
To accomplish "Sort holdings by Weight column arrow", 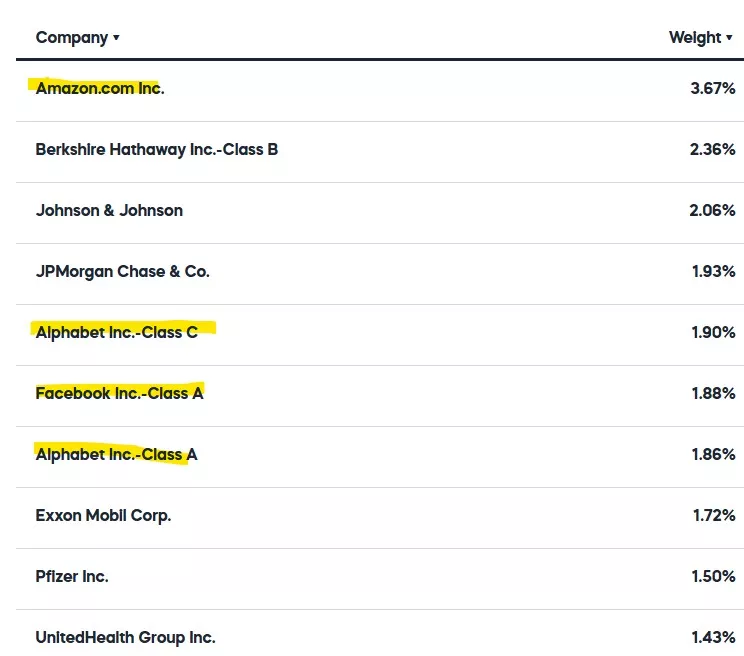I will coord(730,38).
